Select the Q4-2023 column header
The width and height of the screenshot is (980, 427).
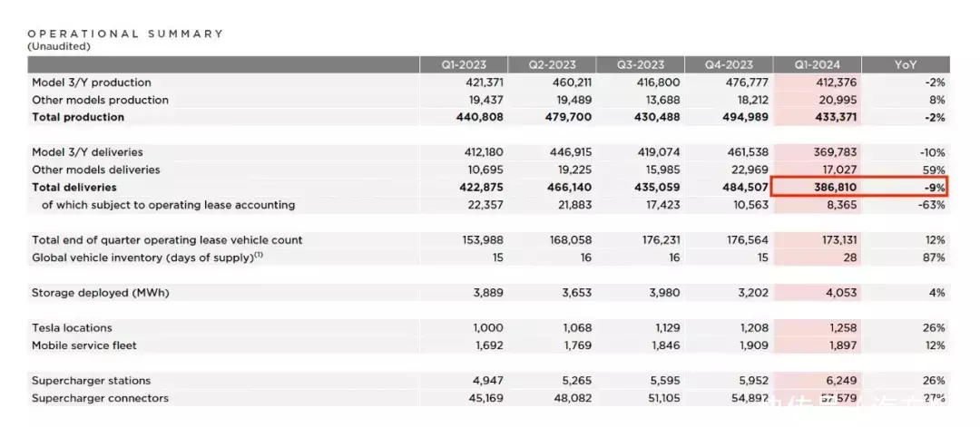pyautogui.click(x=729, y=64)
